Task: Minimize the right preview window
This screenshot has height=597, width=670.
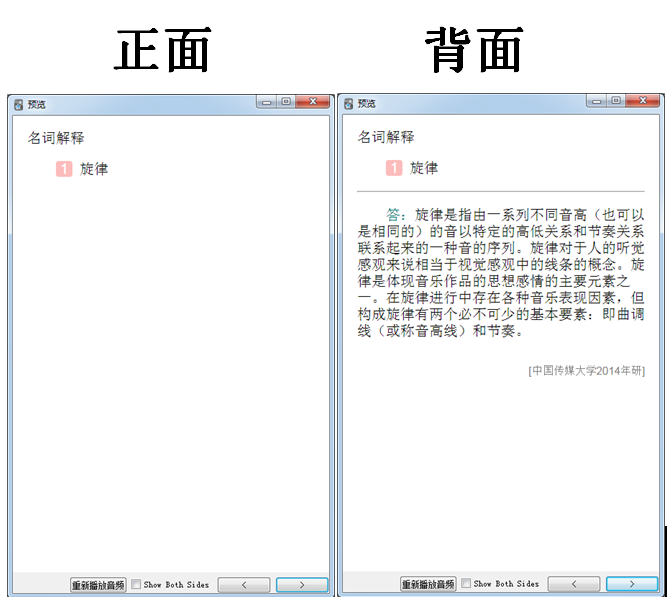Action: (x=597, y=101)
